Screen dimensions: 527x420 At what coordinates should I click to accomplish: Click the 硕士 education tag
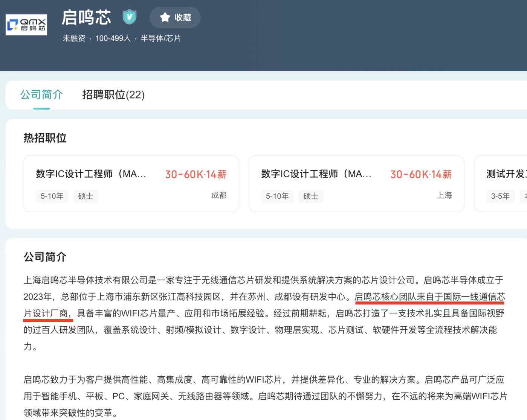tap(85, 196)
